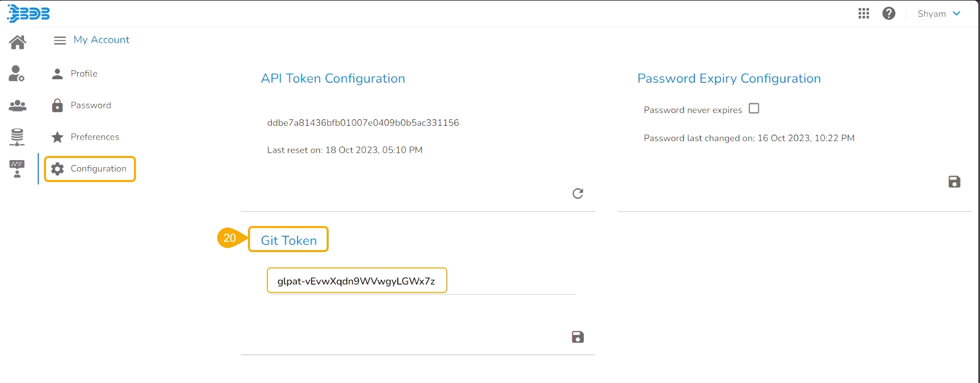The width and height of the screenshot is (980, 383).
Task: Open the Profile menu item
Action: 84,74
